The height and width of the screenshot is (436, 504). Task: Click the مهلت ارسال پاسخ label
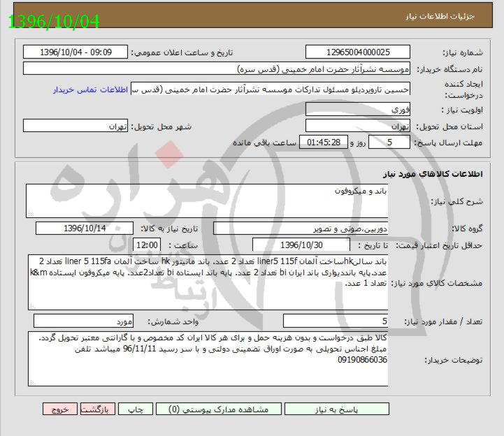tap(448, 143)
